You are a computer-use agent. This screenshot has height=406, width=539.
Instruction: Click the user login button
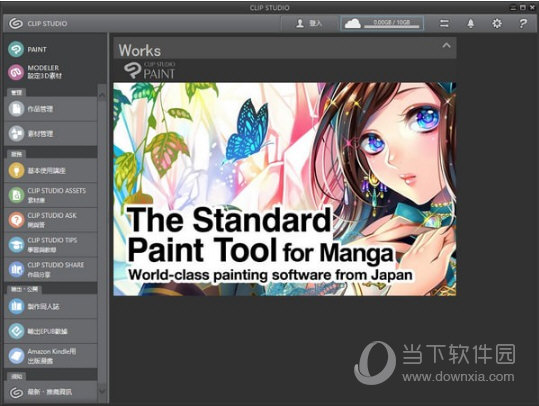click(x=309, y=23)
